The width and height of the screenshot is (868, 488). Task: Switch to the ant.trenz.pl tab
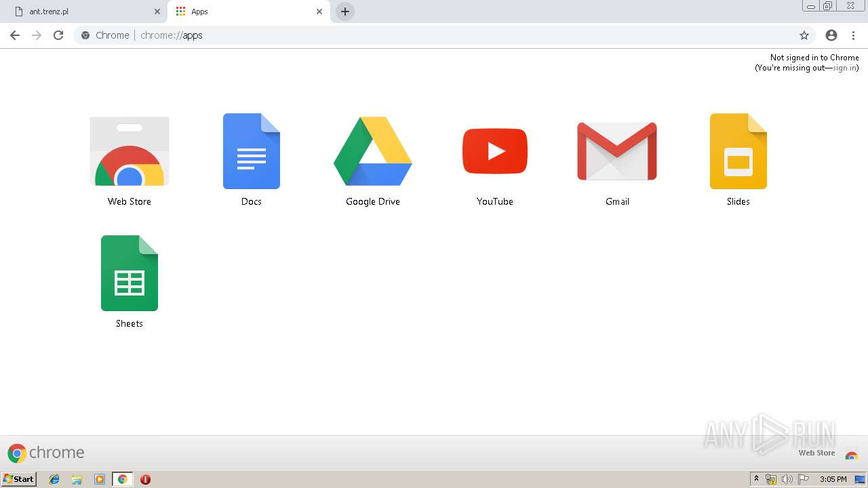85,12
